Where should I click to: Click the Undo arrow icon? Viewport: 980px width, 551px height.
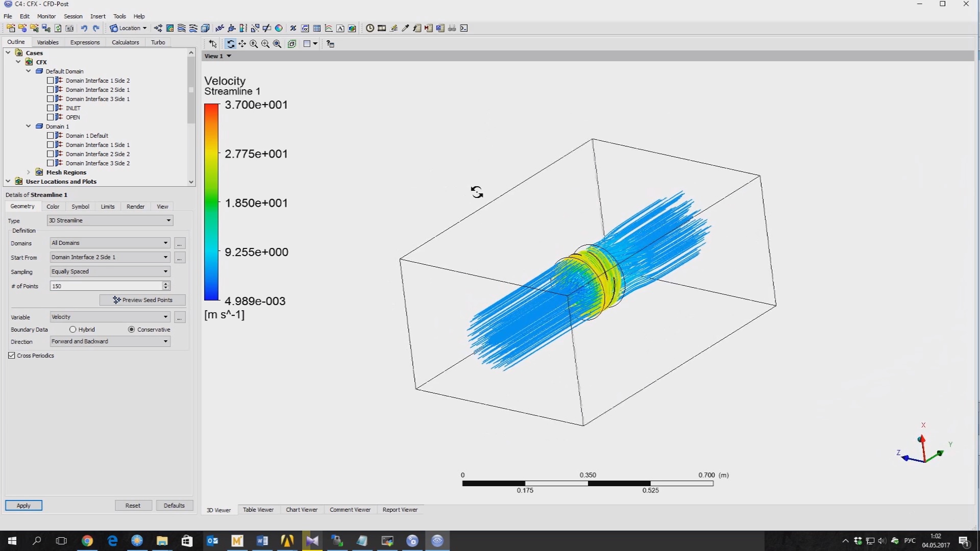(x=84, y=28)
